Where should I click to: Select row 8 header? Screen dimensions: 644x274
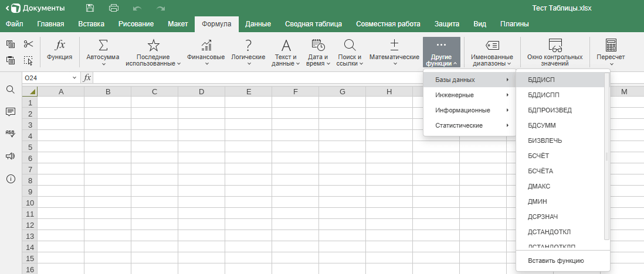point(30,180)
